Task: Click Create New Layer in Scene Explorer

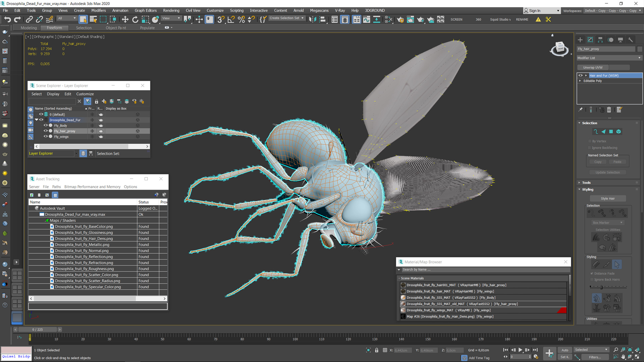Action: click(104, 101)
